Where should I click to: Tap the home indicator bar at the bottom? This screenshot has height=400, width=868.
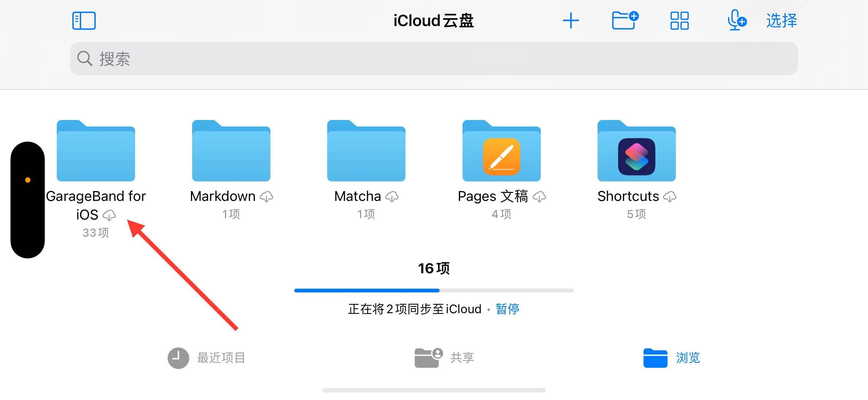434,390
